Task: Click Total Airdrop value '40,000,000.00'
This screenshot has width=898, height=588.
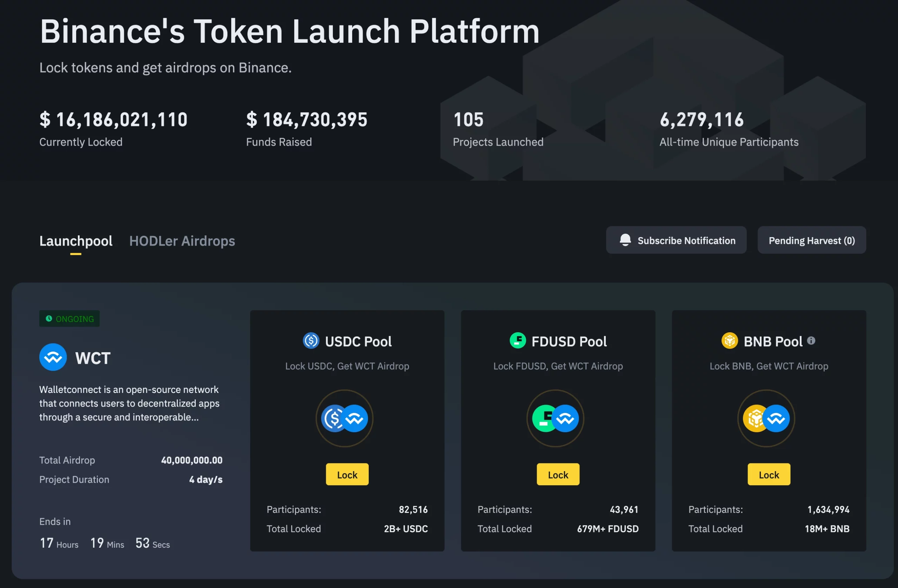Action: pos(192,460)
